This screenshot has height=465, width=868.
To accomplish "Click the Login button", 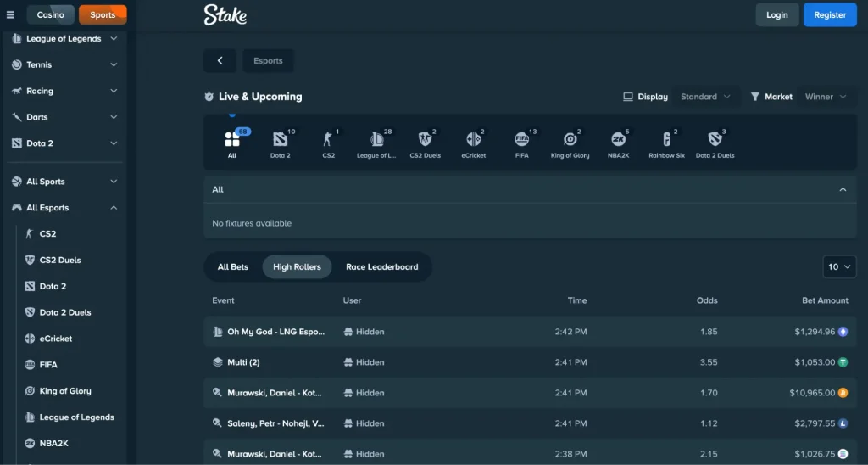I will pos(776,14).
